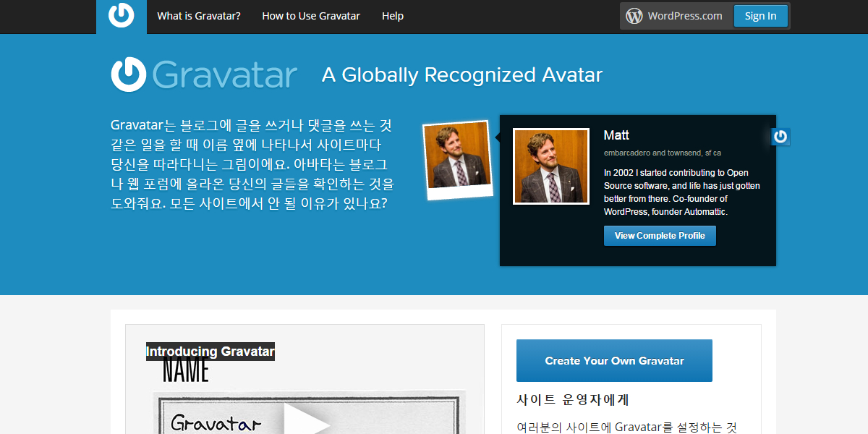Click Matt's name on the profile card
Image resolution: width=868 pixels, height=434 pixels.
616,135
